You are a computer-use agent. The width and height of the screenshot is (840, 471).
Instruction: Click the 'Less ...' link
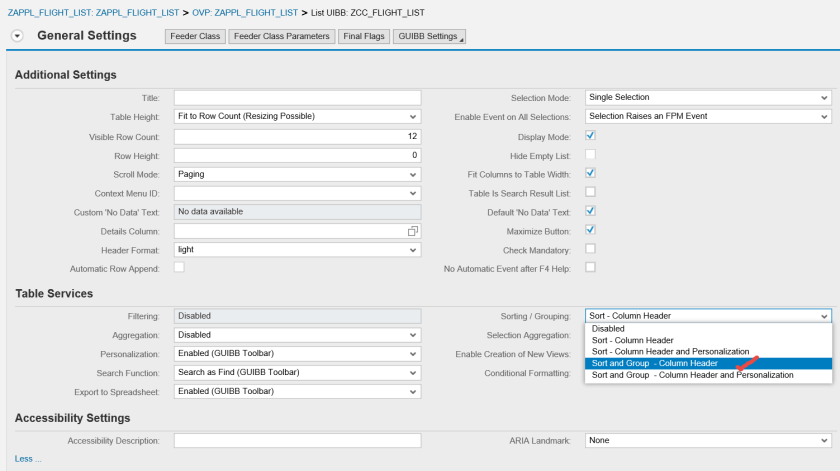click(28, 459)
